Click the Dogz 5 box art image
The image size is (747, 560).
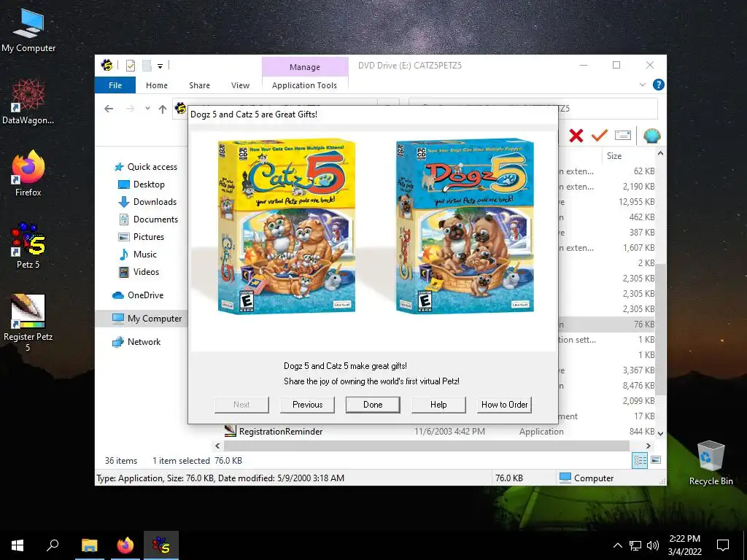point(465,226)
